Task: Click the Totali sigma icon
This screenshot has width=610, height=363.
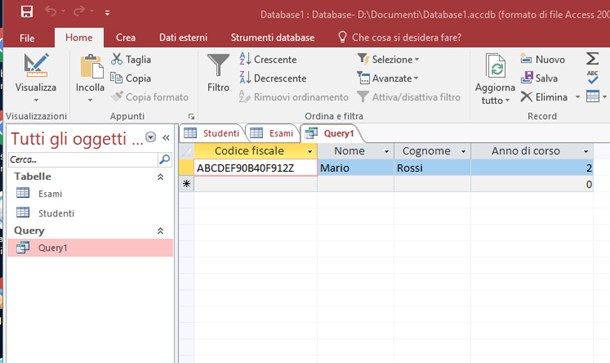Action: click(x=592, y=59)
